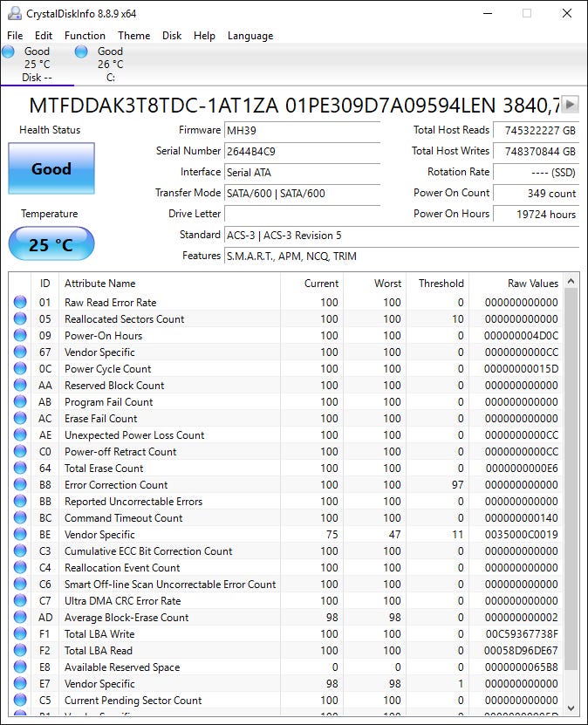
Task: Click the ID column header
Action: pos(44,283)
